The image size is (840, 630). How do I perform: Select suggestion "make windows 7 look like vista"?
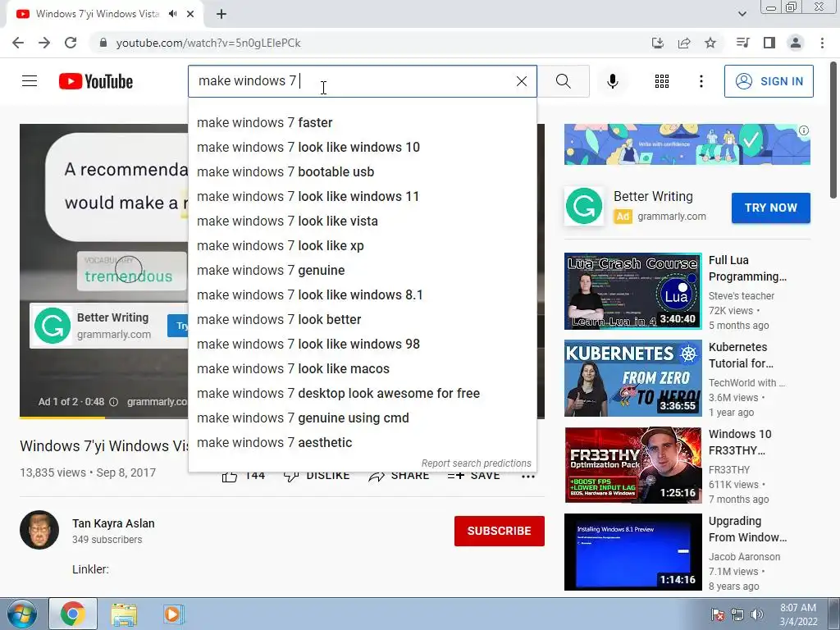(362, 221)
